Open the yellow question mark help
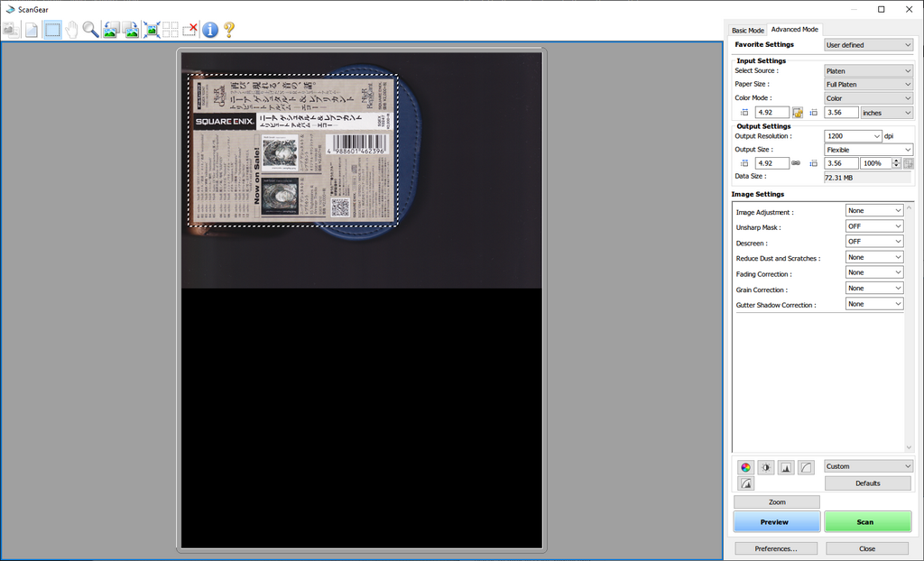The width and height of the screenshot is (924, 561). pyautogui.click(x=229, y=30)
